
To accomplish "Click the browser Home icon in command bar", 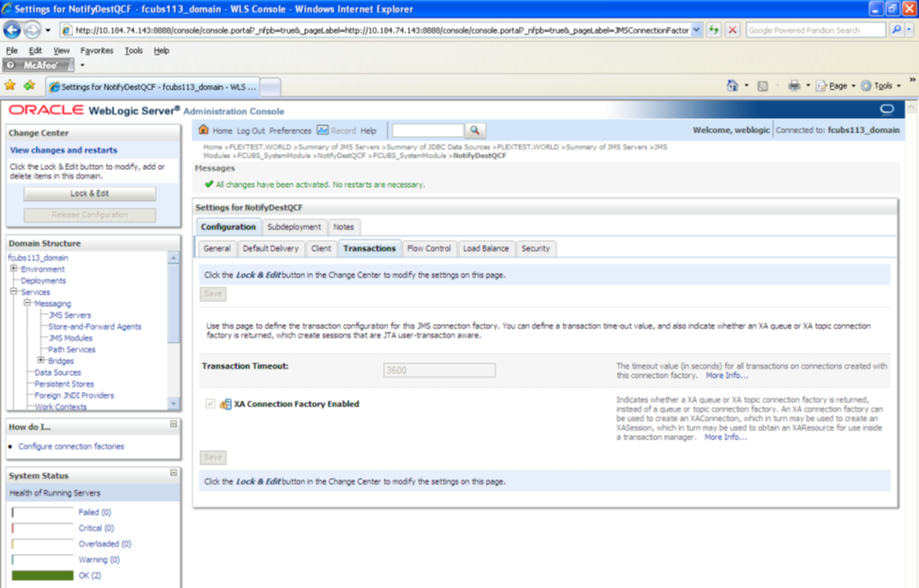I will coord(732,86).
